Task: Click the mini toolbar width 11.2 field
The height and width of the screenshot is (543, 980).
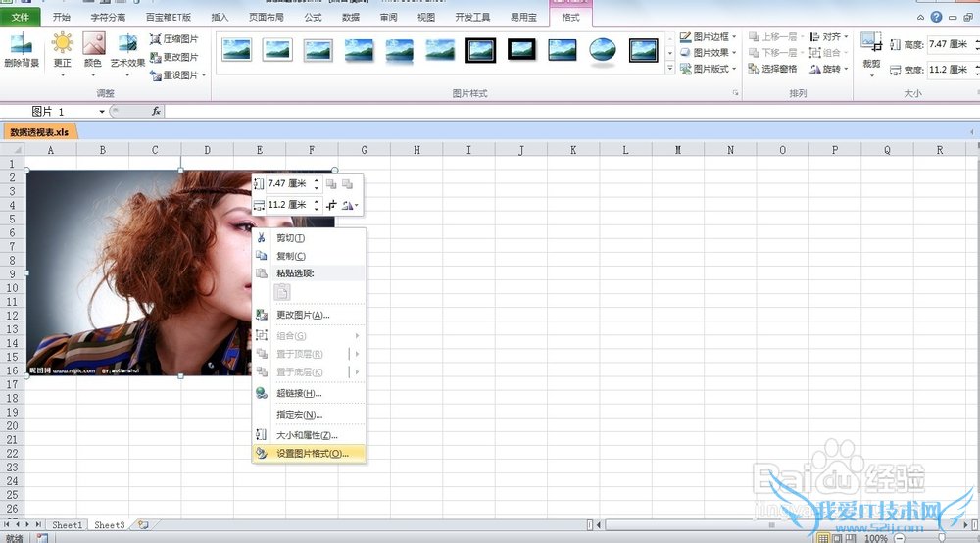Action: pyautogui.click(x=289, y=205)
